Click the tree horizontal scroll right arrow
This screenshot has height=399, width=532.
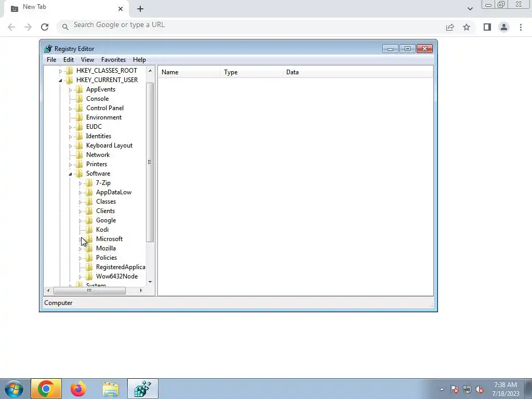[x=141, y=290]
